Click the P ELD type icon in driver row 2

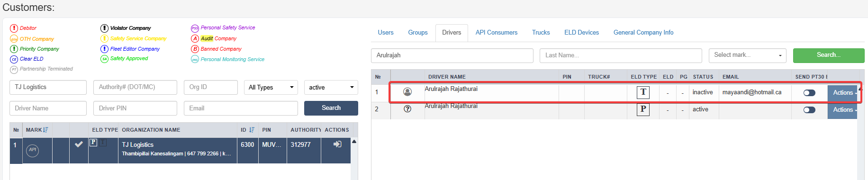click(643, 109)
